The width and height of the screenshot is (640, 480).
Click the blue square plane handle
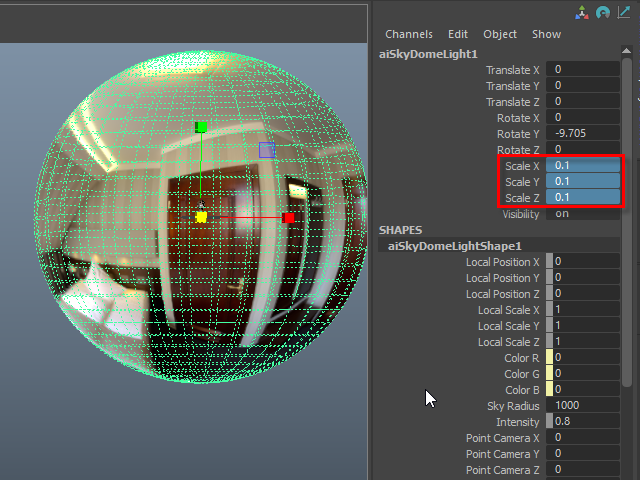(x=267, y=149)
